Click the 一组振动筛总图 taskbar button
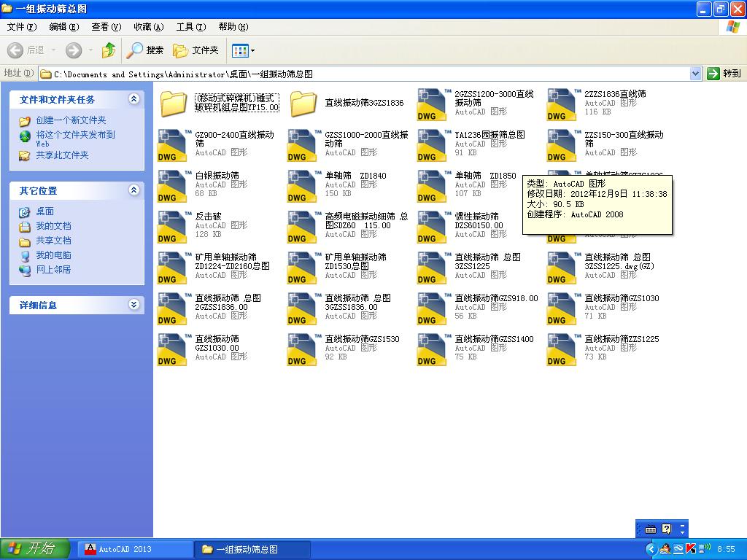747x560 pixels. pyautogui.click(x=253, y=550)
